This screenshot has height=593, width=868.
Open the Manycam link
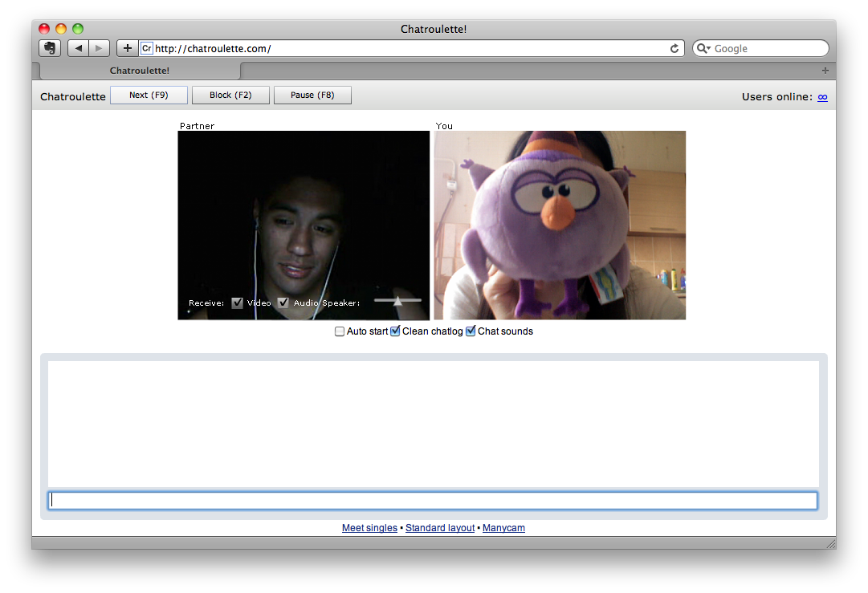503,528
